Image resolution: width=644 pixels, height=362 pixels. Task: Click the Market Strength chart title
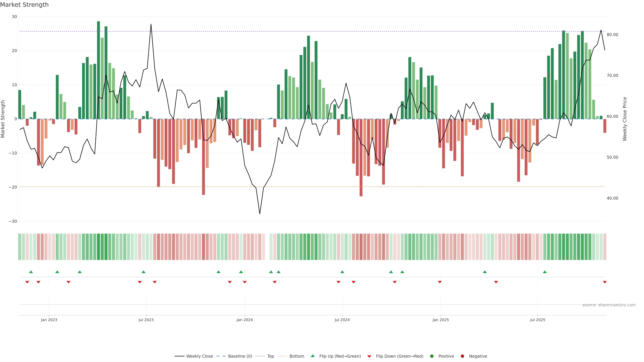(24, 5)
